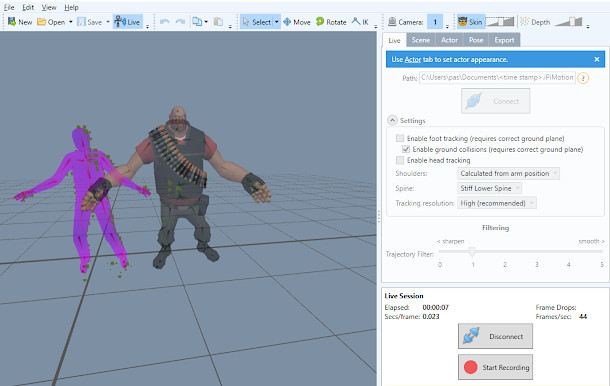
Task: Click the Depth display icon
Action: [x=525, y=22]
